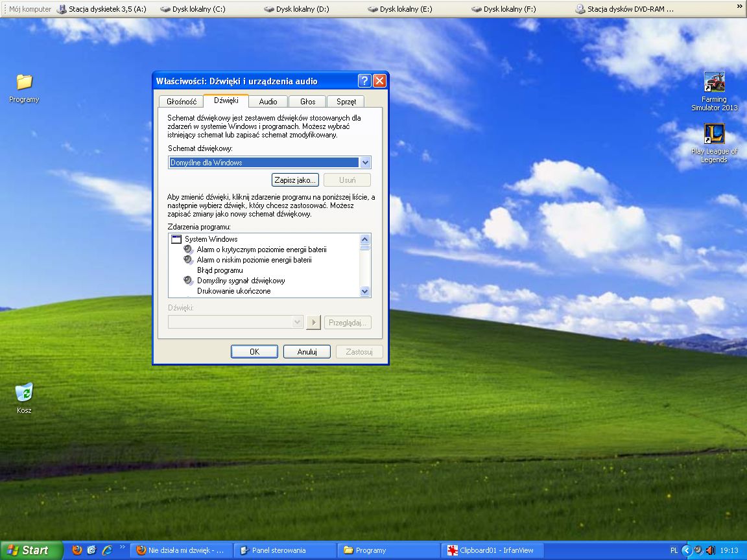The width and height of the screenshot is (747, 560).
Task: Select Domyślny sygnał dźwiękowy event
Action: point(241,281)
